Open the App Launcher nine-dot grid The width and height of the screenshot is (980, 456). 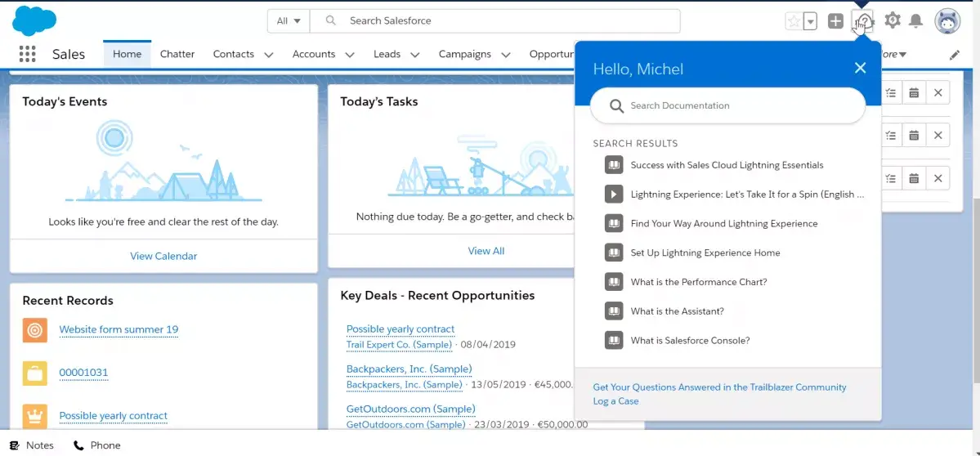(x=28, y=54)
